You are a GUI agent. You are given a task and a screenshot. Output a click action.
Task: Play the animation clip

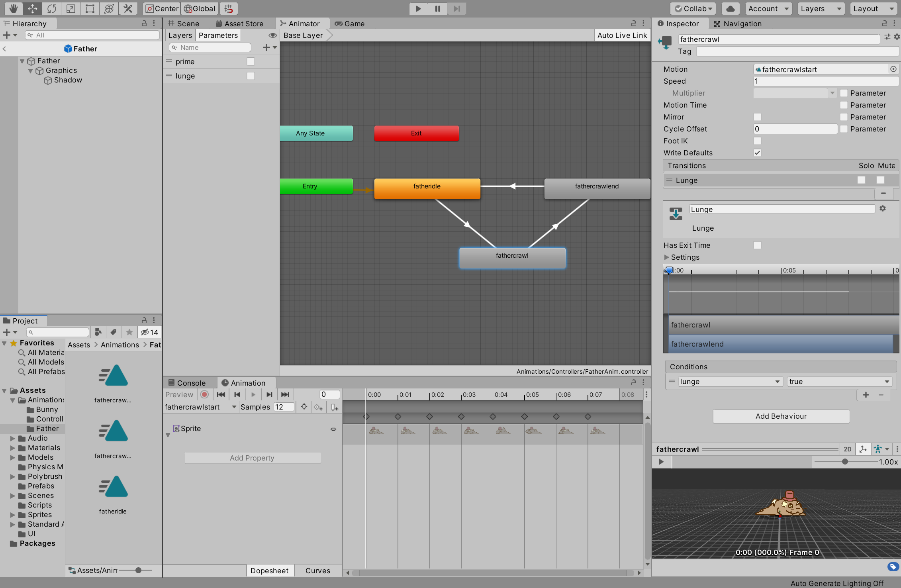coord(253,394)
